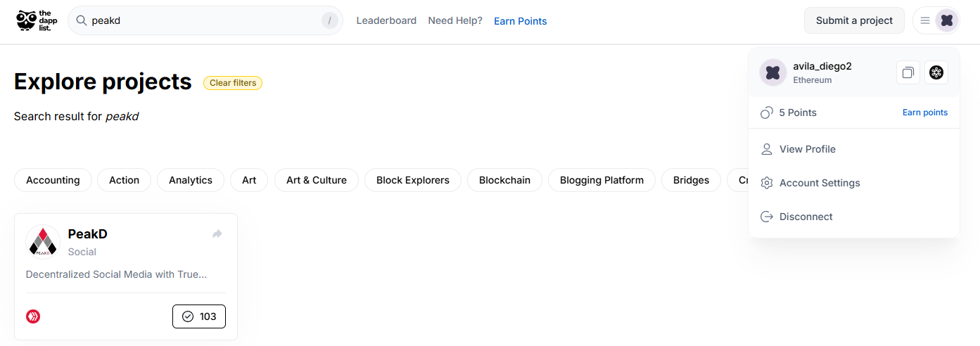Screen dimensions: 980x346
Task: Select the Analytics category filter
Action: [191, 180]
